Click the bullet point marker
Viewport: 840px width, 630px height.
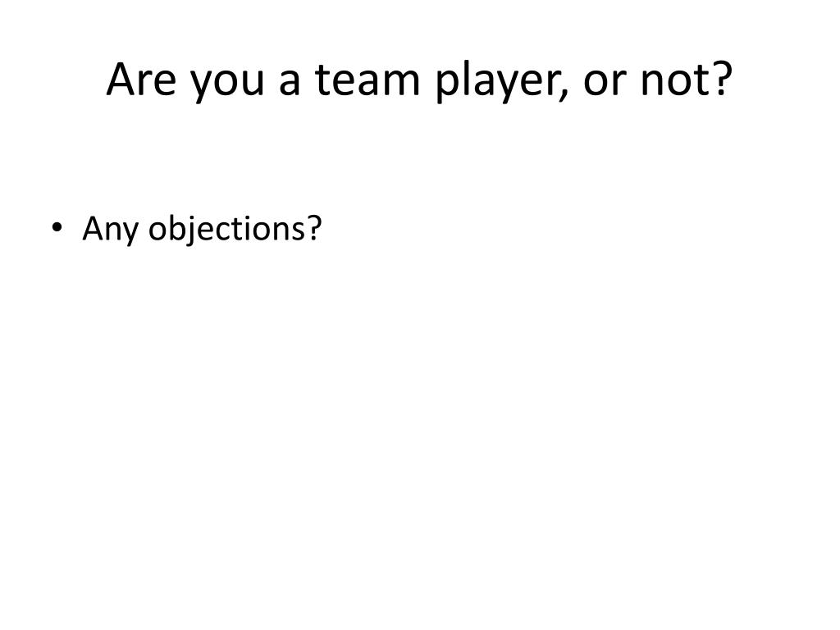click(57, 228)
